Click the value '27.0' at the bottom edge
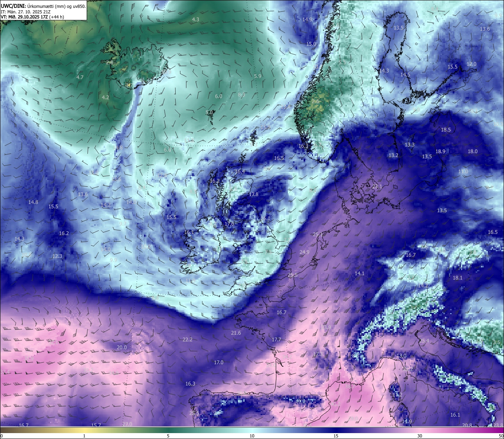The image size is (504, 439). click(x=127, y=424)
